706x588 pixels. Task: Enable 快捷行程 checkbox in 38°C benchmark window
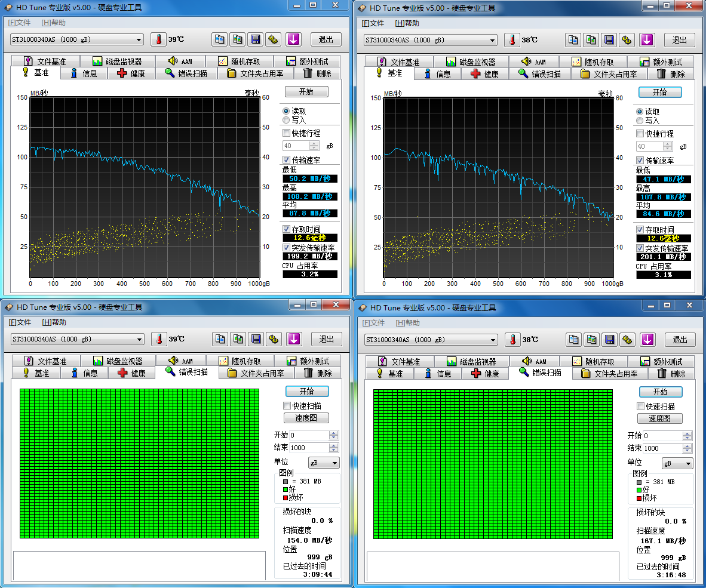pyautogui.click(x=640, y=134)
